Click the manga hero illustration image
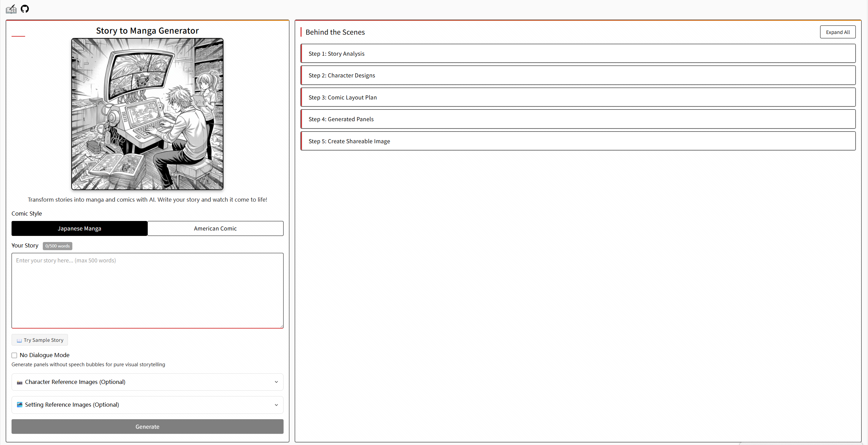This screenshot has width=868, height=445. (x=147, y=114)
